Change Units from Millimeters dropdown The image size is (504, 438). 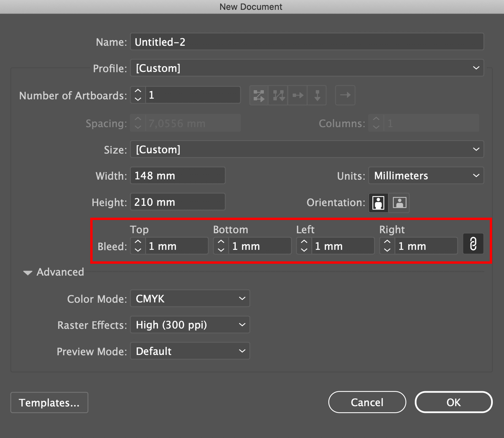pyautogui.click(x=426, y=176)
